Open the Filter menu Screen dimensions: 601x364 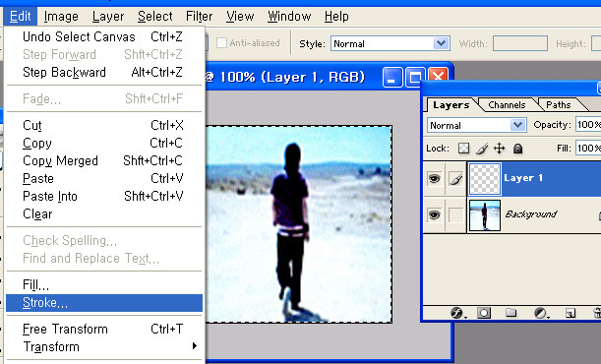[x=199, y=17]
